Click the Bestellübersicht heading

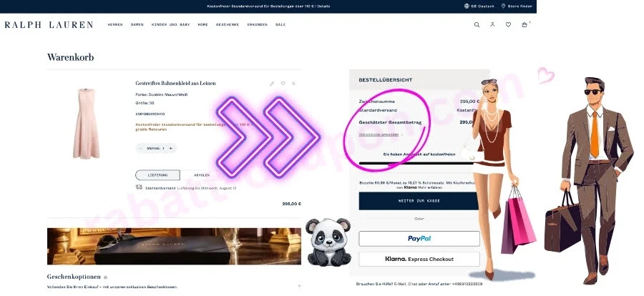385,80
